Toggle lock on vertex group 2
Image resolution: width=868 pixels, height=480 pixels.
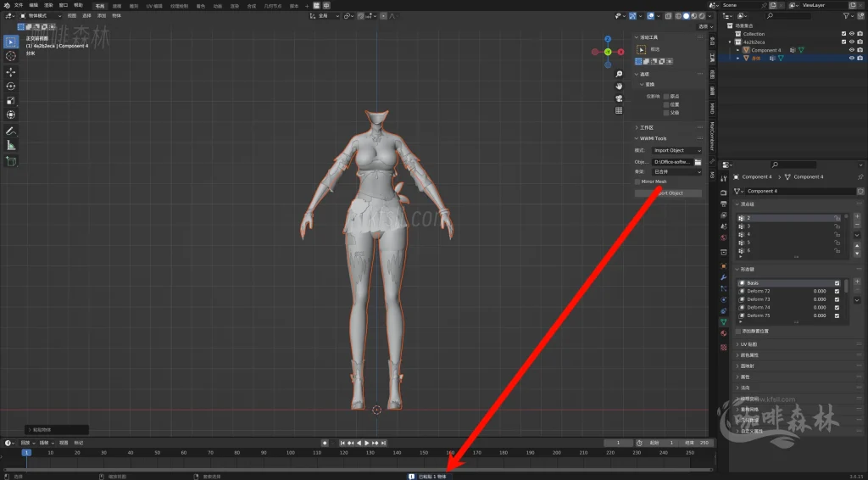[x=837, y=218]
